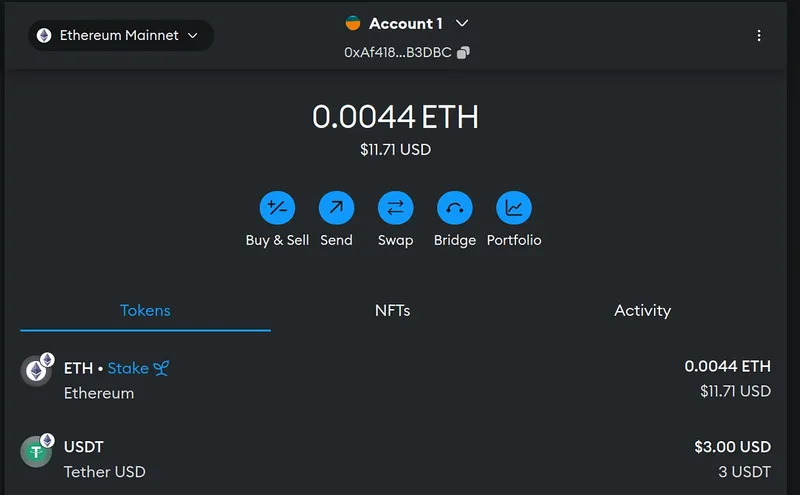Click the USDT Tether logo icon
The height and width of the screenshot is (495, 800).
coord(36,452)
